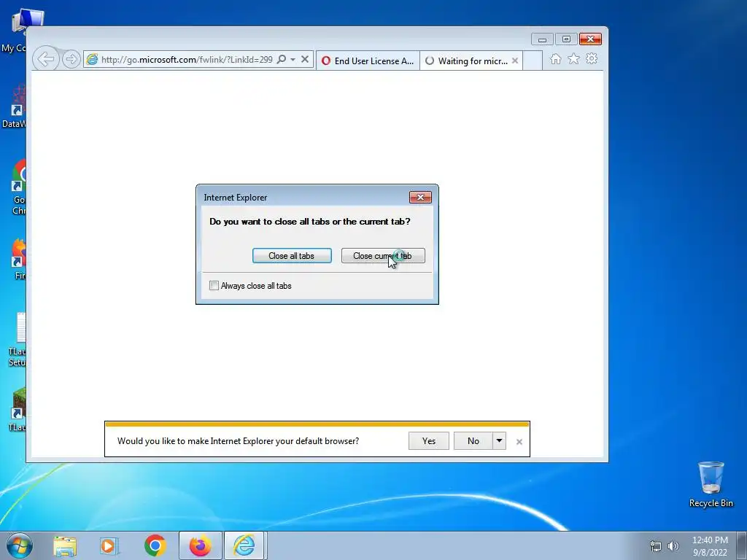Expand the No button dropdown arrow
The image size is (747, 560).
(x=499, y=441)
